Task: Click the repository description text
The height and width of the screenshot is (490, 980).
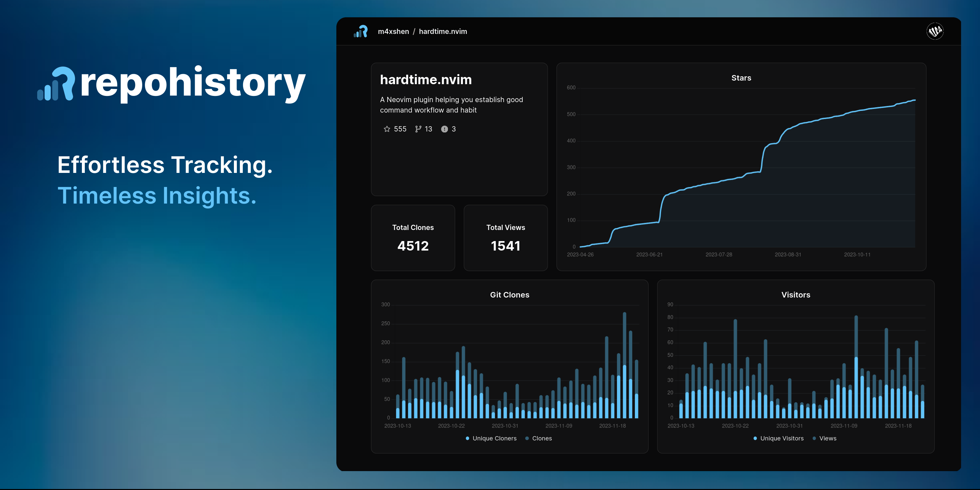Action: click(451, 105)
